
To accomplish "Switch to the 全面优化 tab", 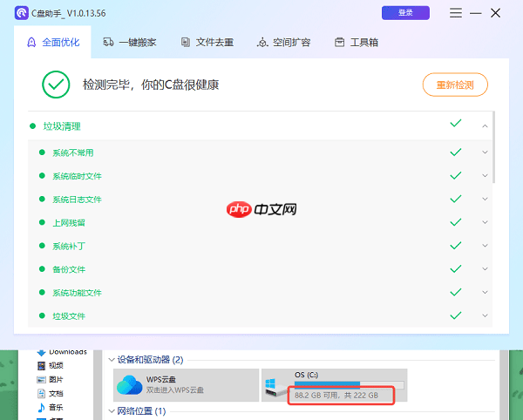I will [52, 43].
